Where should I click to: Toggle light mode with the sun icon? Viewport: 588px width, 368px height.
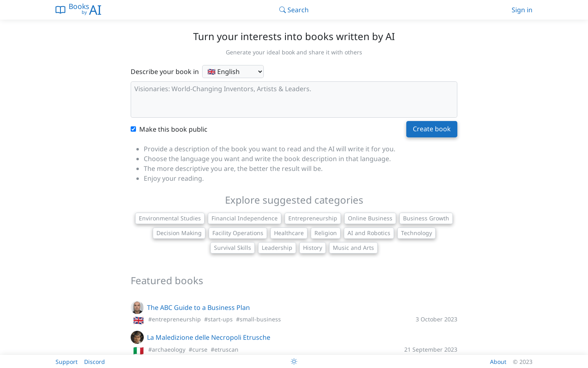point(294,361)
